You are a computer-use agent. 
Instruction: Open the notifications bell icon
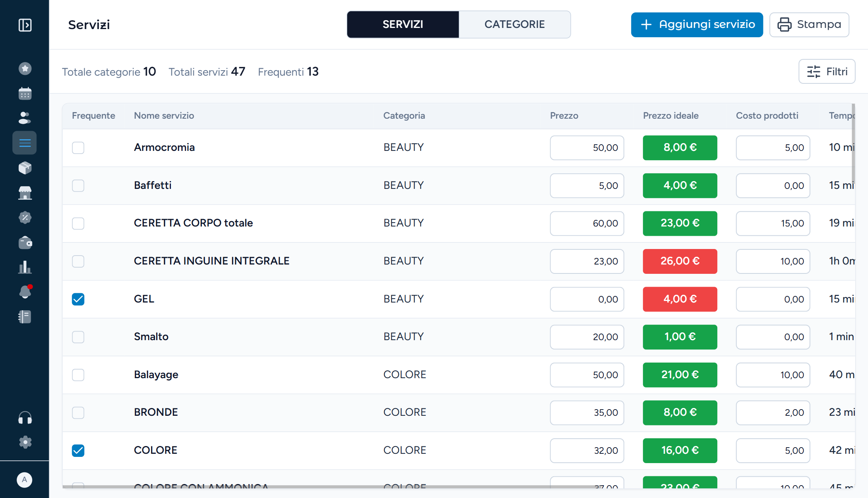[x=25, y=292]
